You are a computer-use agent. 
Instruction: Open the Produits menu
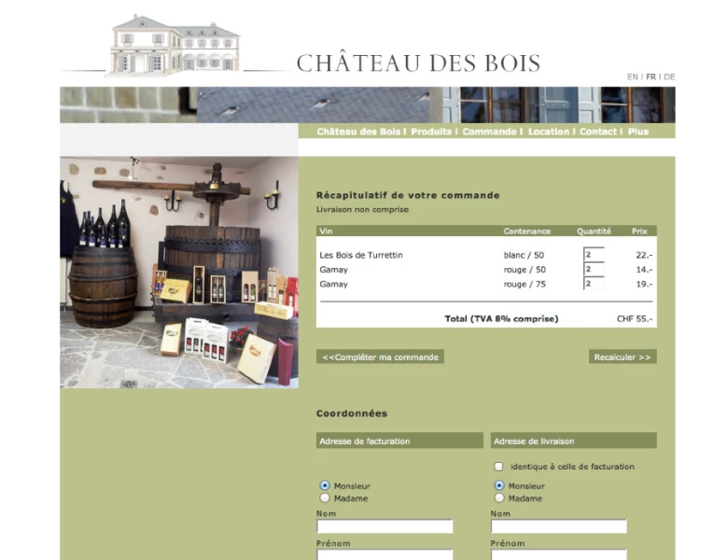click(x=431, y=132)
